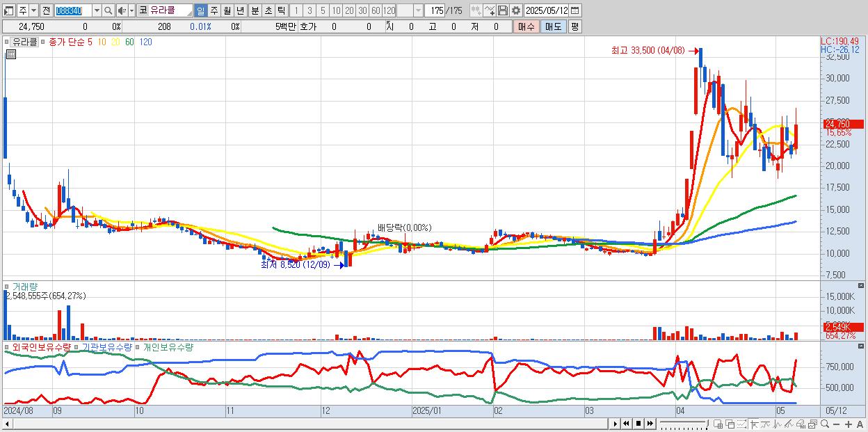The width and height of the screenshot is (868, 432).
Task: Click the cascade windows icon at bottom
Action: click(x=730, y=424)
